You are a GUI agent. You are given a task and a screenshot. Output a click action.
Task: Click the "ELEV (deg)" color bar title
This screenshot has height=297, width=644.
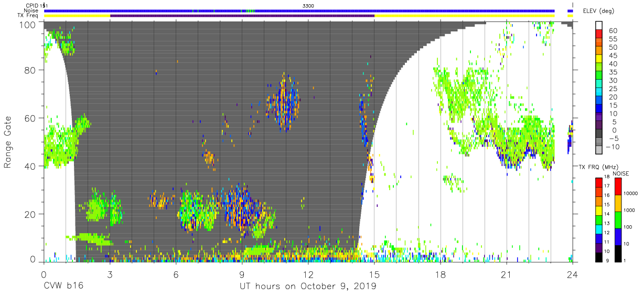coord(597,10)
